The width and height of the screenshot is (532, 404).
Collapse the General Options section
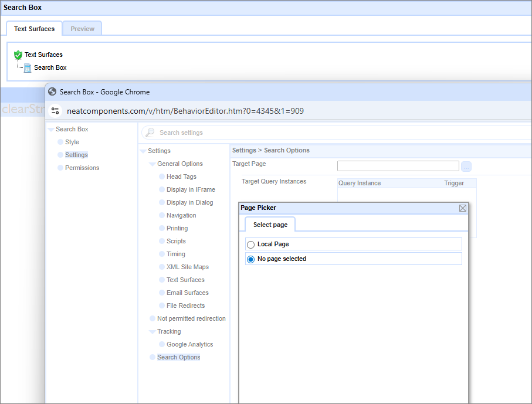(153, 164)
